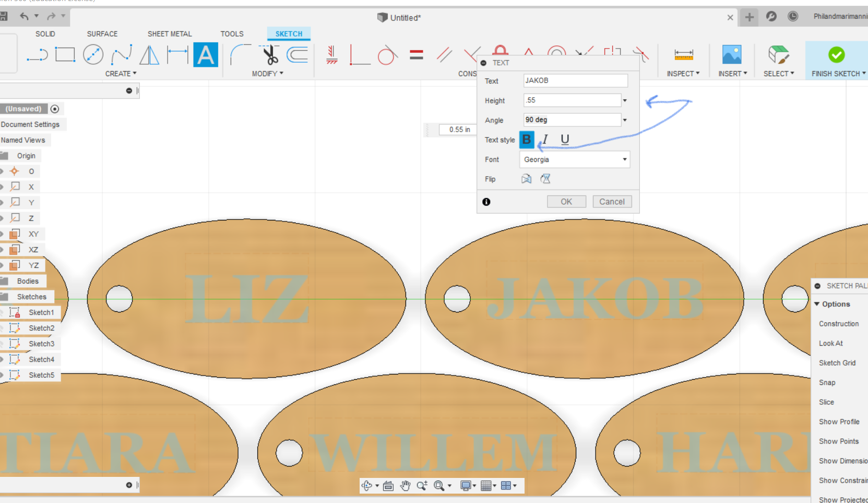This screenshot has height=503, width=868.
Task: Switch to the SHEET METAL tab
Action: (170, 33)
